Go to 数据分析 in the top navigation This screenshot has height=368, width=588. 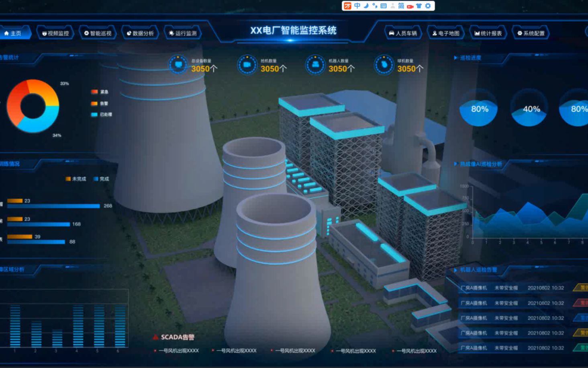[140, 33]
